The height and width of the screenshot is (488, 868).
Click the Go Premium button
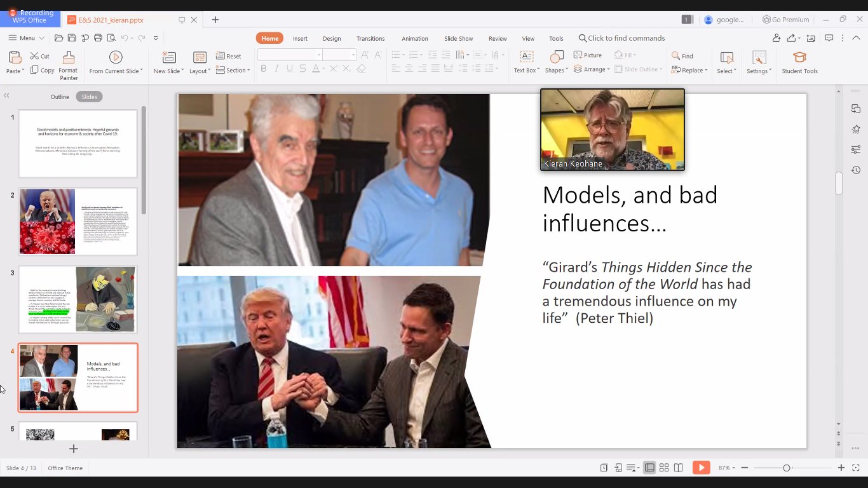pos(786,20)
